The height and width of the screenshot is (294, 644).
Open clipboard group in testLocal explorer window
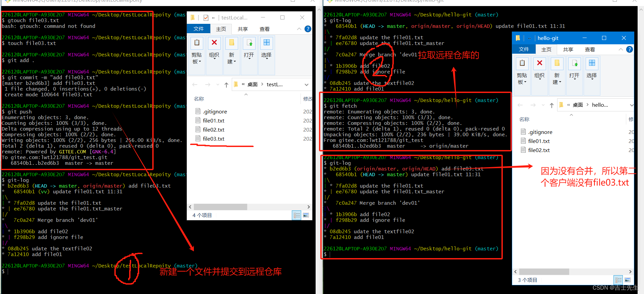pyautogui.click(x=197, y=55)
